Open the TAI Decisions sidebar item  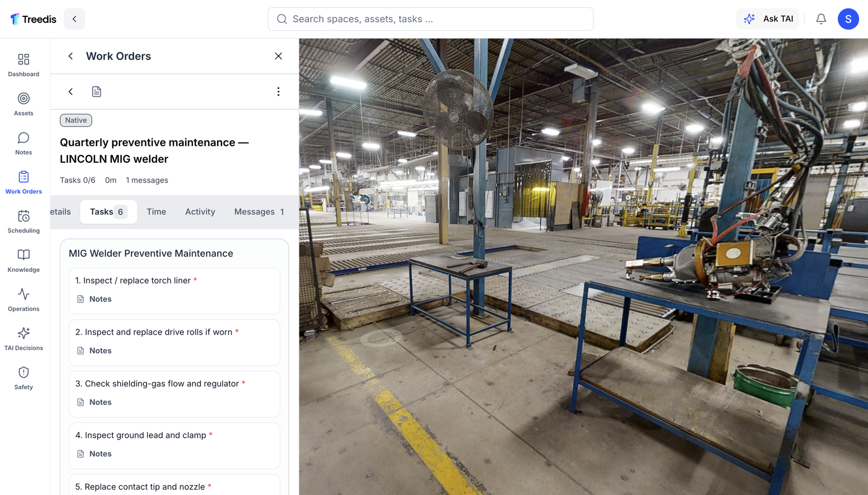click(23, 339)
